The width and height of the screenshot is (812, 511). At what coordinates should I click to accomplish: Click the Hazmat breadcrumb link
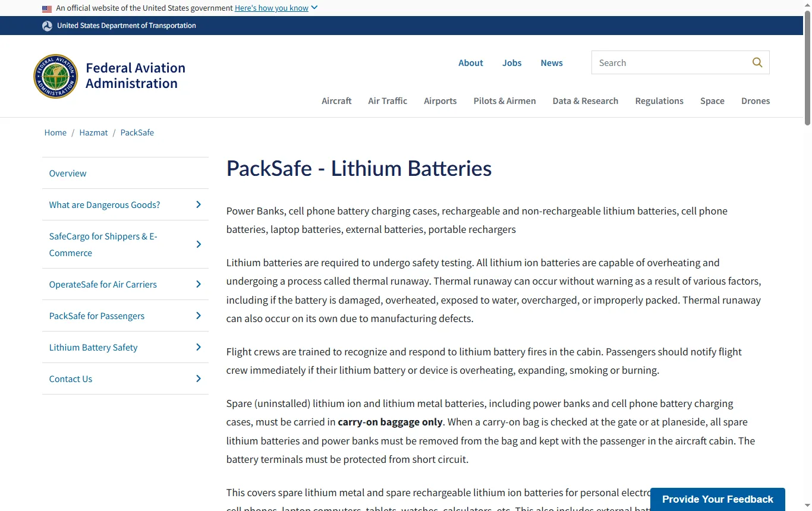click(x=94, y=133)
